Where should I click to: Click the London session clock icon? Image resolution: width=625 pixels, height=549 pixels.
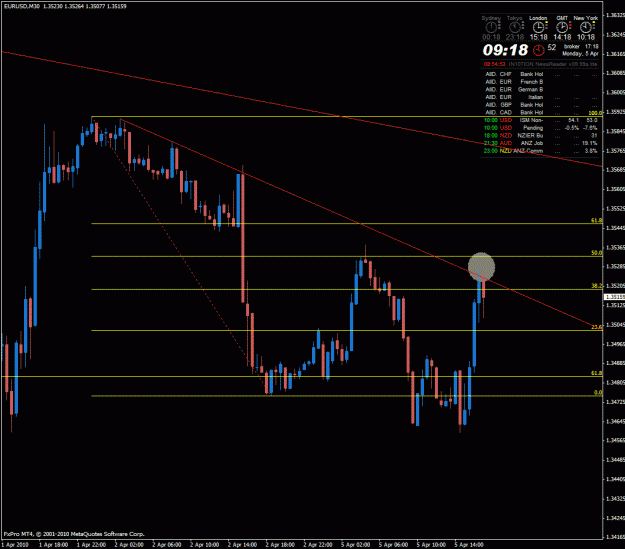[538, 27]
